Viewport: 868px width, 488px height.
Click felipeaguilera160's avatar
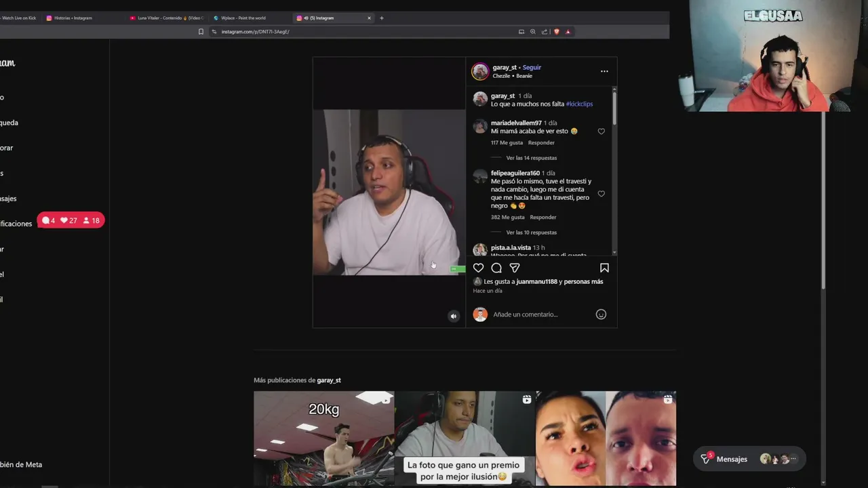click(x=480, y=177)
